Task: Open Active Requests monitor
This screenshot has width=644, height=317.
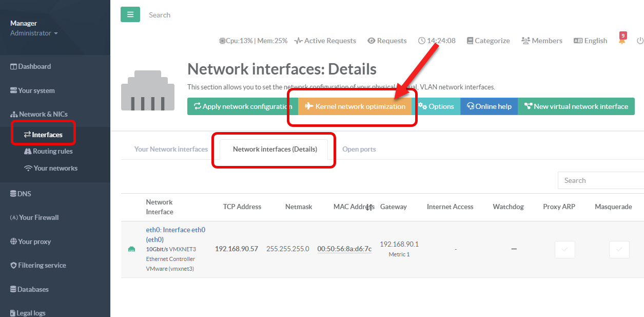Action: (x=325, y=41)
